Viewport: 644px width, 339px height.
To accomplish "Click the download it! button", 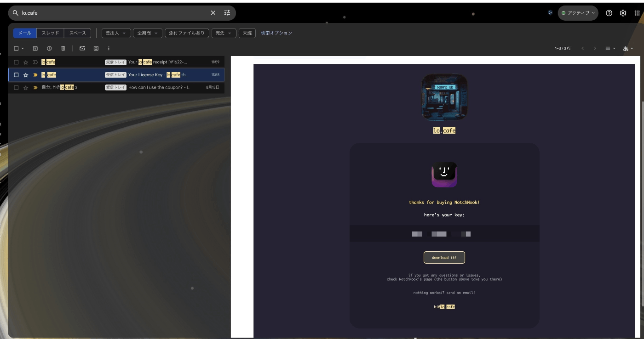I will click(444, 257).
